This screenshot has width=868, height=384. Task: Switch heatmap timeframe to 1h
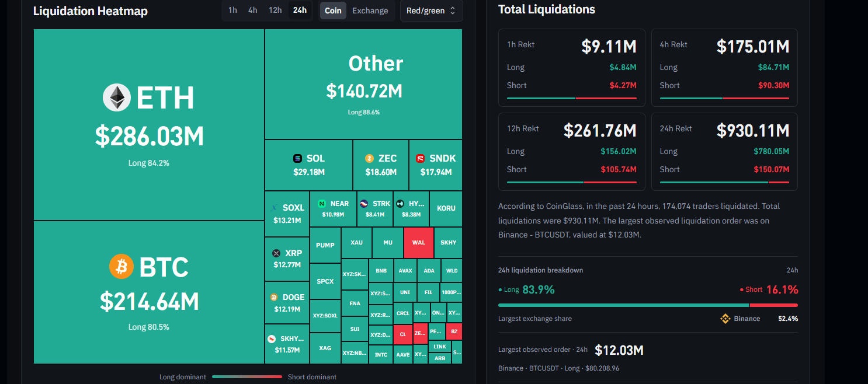tap(233, 10)
